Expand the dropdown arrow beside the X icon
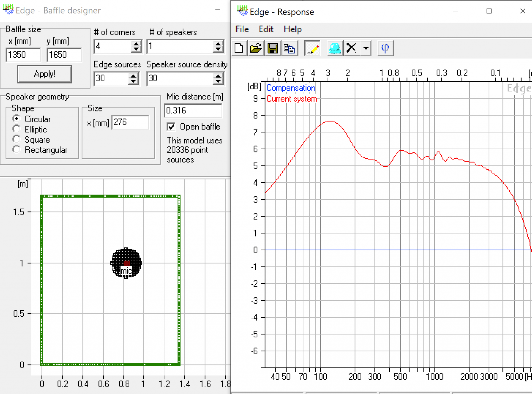 pos(366,48)
